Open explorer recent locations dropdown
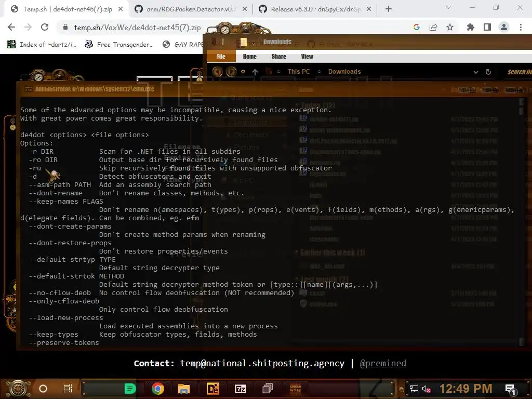 [x=243, y=72]
